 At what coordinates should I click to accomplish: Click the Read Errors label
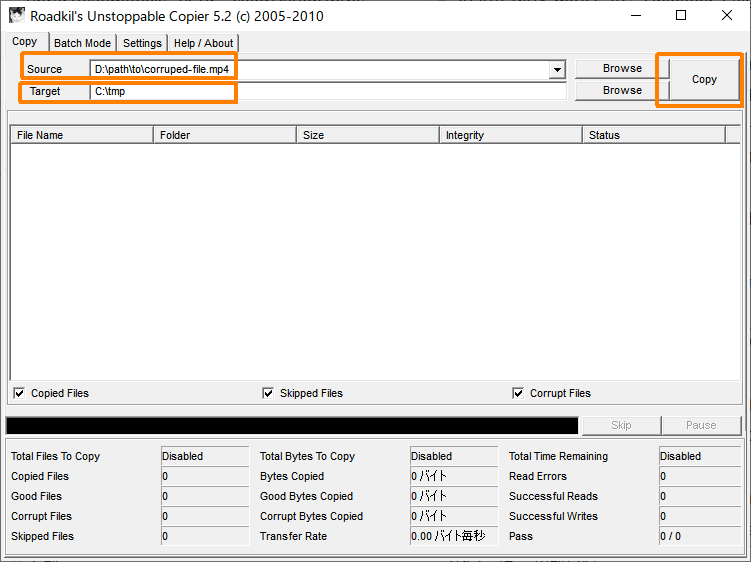(538, 476)
